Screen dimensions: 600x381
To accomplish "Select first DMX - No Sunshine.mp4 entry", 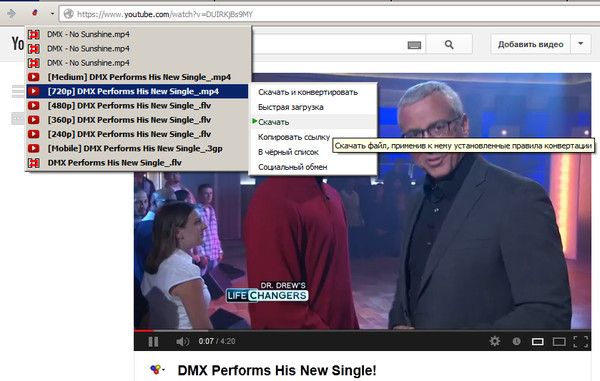I will coord(138,34).
